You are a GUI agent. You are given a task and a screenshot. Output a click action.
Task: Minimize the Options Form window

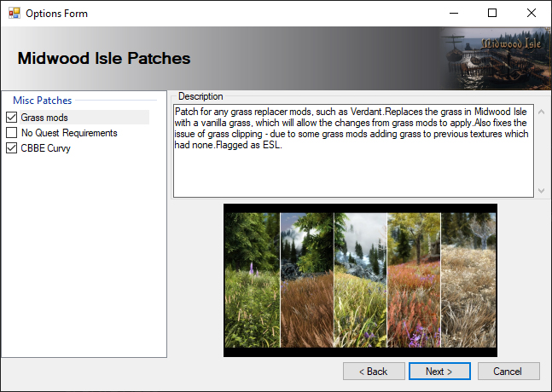click(454, 14)
